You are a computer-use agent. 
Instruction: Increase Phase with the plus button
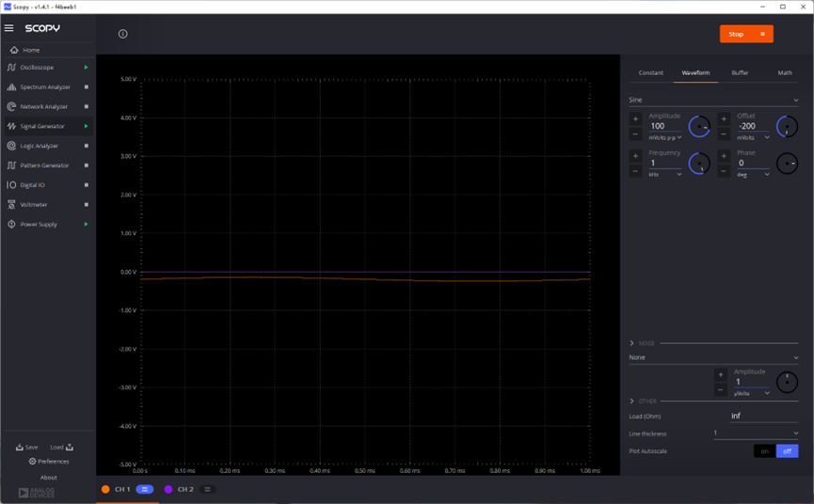coord(724,155)
